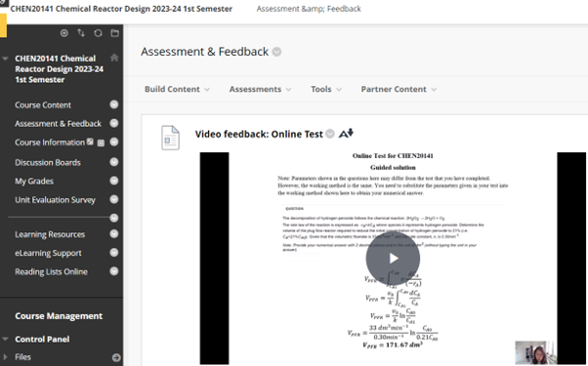Open Assessment & Feedback sidebar link
This screenshot has height=366, width=588.
pyautogui.click(x=59, y=124)
